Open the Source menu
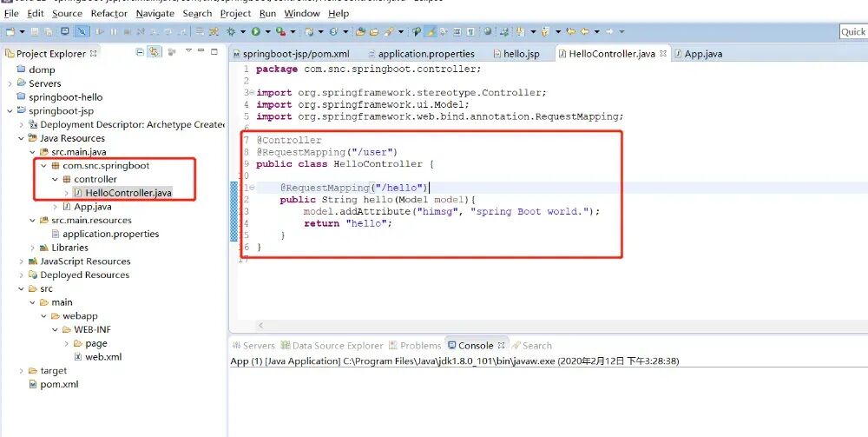 click(x=67, y=13)
